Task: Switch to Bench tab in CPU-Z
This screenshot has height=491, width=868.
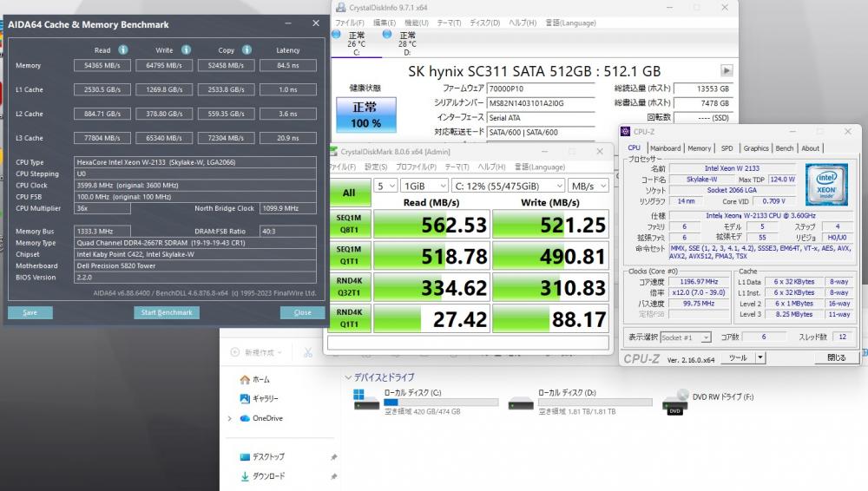Action: pyautogui.click(x=784, y=148)
